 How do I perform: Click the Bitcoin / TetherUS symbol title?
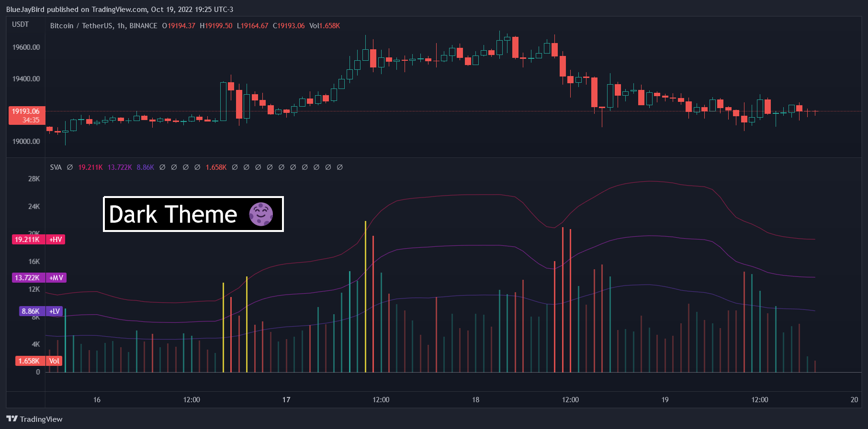point(81,26)
